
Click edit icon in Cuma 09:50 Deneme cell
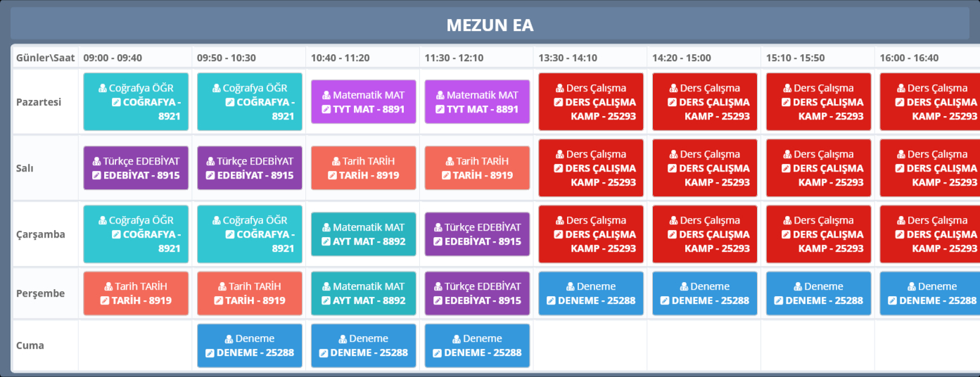click(x=210, y=352)
